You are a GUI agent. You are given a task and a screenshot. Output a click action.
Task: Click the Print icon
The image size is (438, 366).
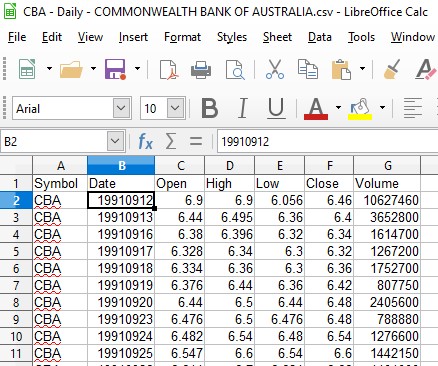[x=201, y=70]
